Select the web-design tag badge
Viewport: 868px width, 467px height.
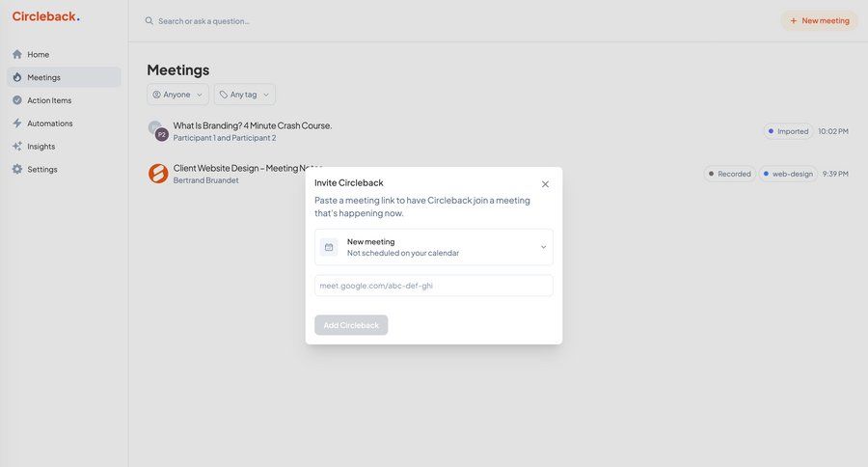click(788, 174)
